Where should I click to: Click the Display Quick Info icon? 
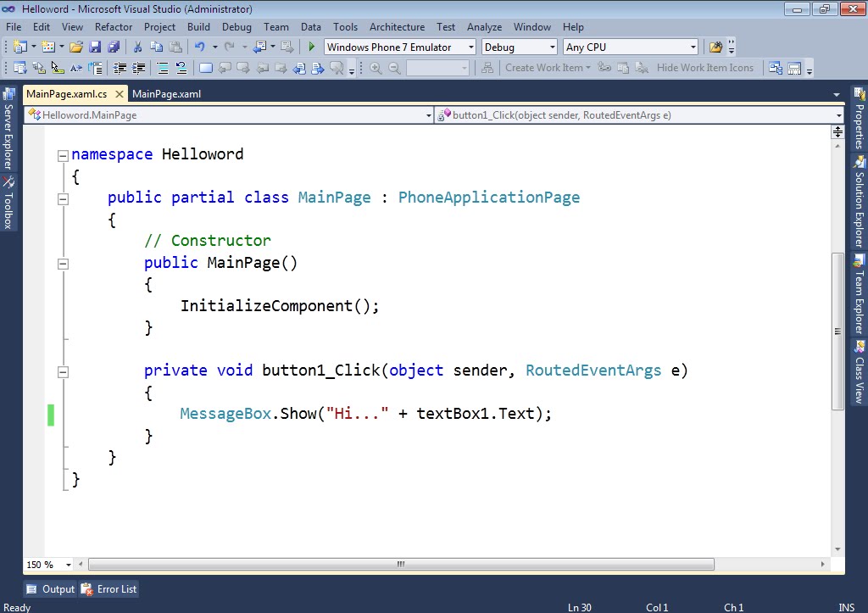(58, 68)
